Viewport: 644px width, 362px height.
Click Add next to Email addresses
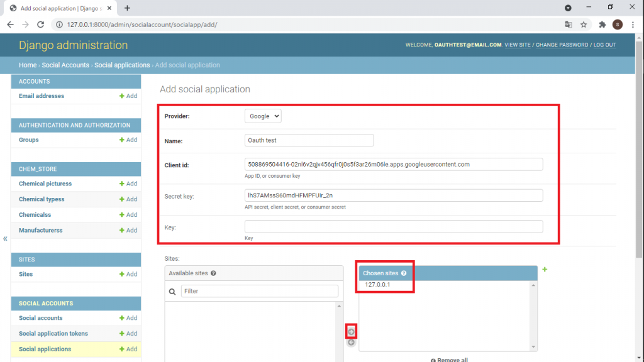coord(128,96)
